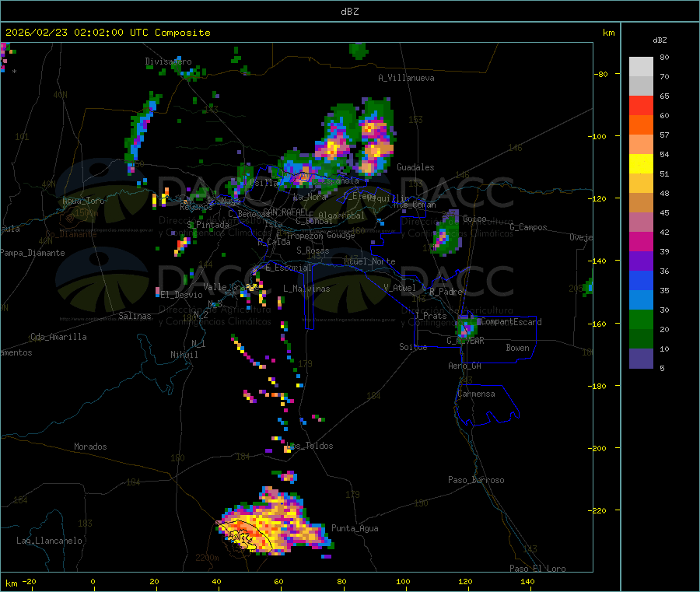Click the 'R_Padre' map label
The width and height of the screenshot is (700, 592).
(446, 292)
